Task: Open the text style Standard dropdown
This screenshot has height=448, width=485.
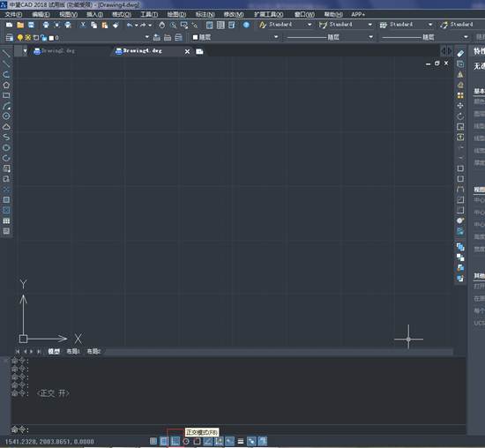Action: (x=286, y=25)
